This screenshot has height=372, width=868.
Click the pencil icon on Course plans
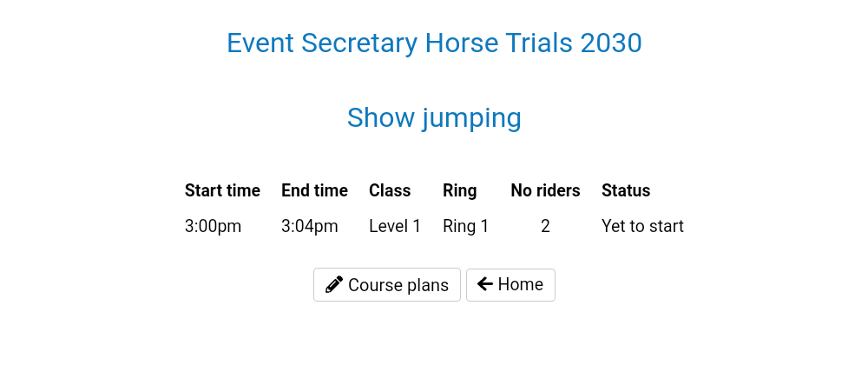pyautogui.click(x=334, y=285)
